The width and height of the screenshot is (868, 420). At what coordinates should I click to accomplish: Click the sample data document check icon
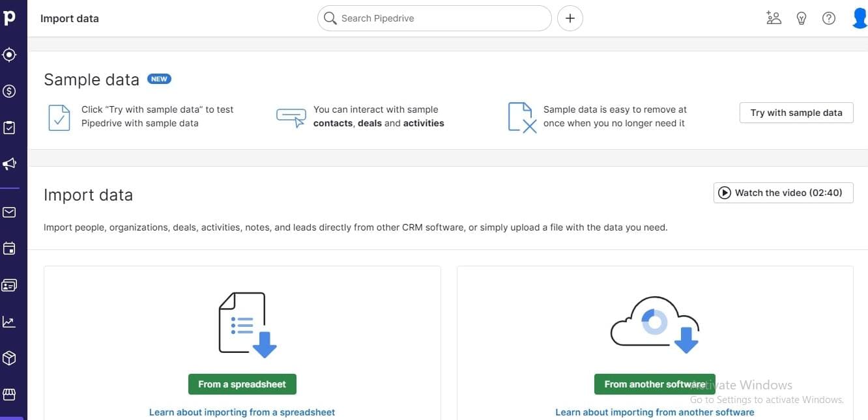(x=59, y=118)
